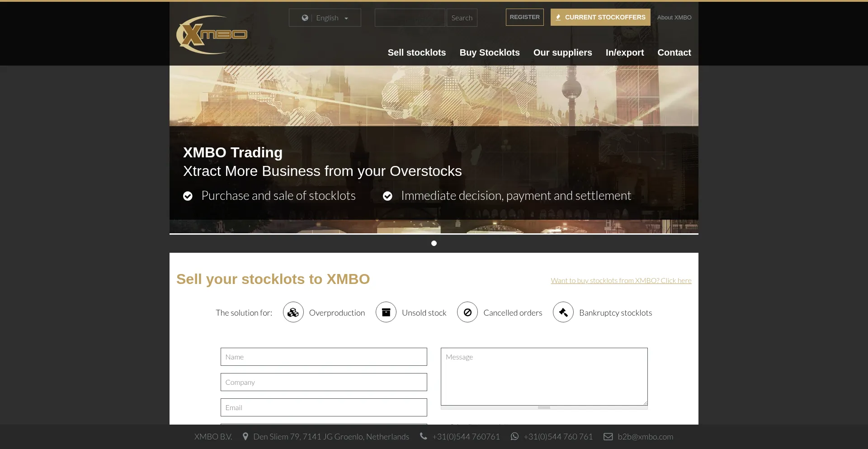
Task: Click the phone icon in footer
Action: tap(423, 436)
